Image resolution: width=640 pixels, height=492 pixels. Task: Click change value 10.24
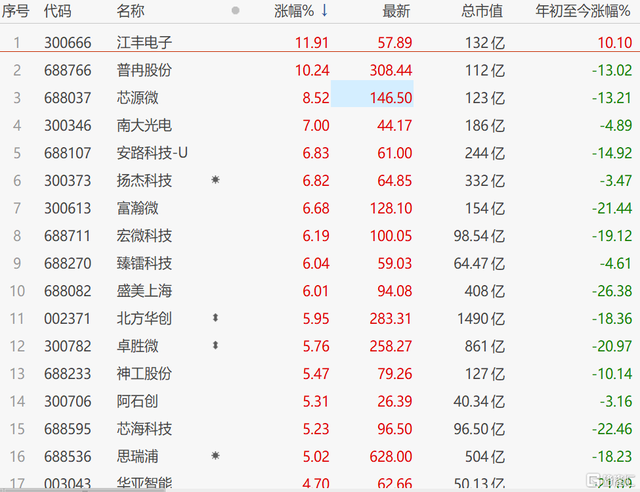pos(312,70)
